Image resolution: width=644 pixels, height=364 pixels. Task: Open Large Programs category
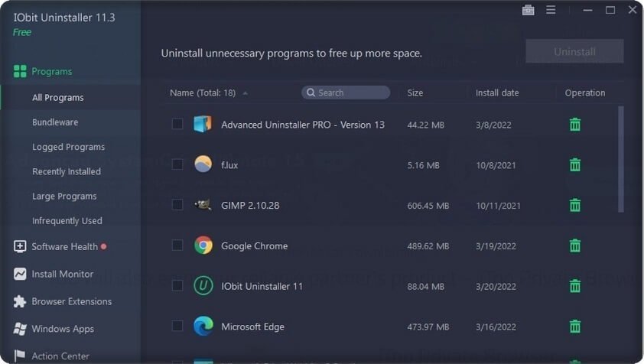(x=64, y=197)
